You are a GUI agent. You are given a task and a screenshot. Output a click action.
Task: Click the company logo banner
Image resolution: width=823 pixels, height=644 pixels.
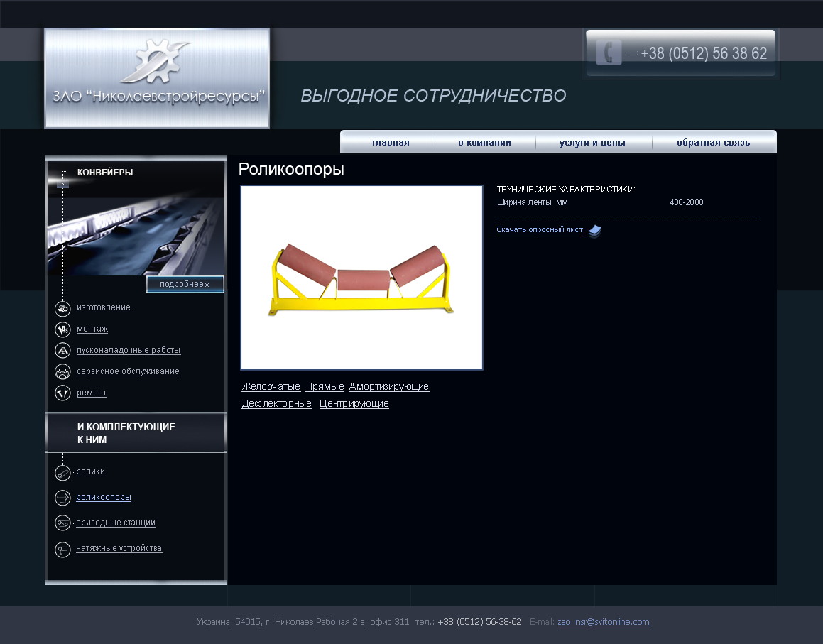[157, 79]
